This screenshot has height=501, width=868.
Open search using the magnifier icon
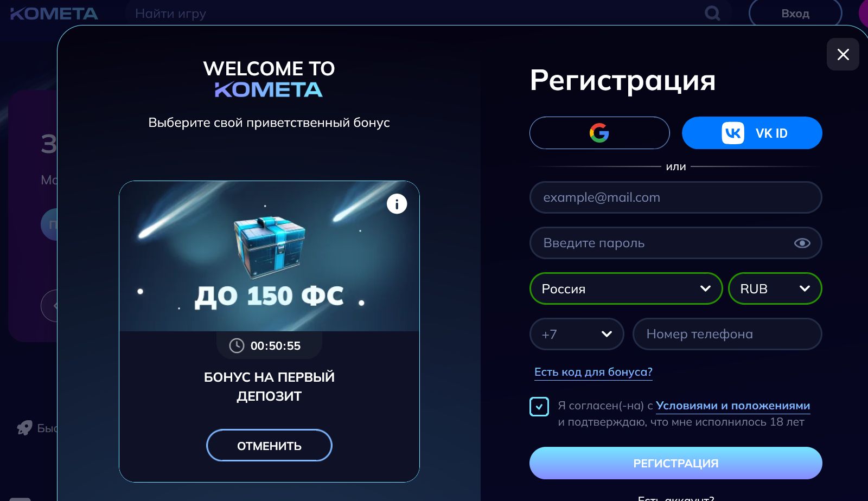[x=712, y=13]
